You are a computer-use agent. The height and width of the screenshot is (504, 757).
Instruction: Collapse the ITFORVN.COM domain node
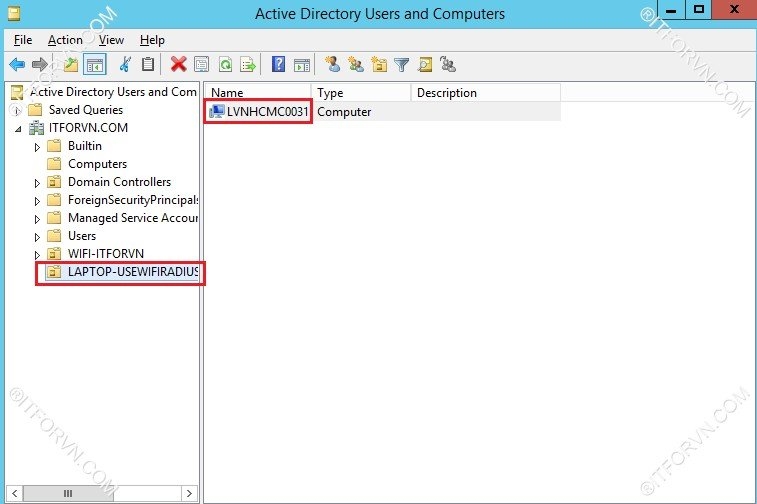pos(18,129)
